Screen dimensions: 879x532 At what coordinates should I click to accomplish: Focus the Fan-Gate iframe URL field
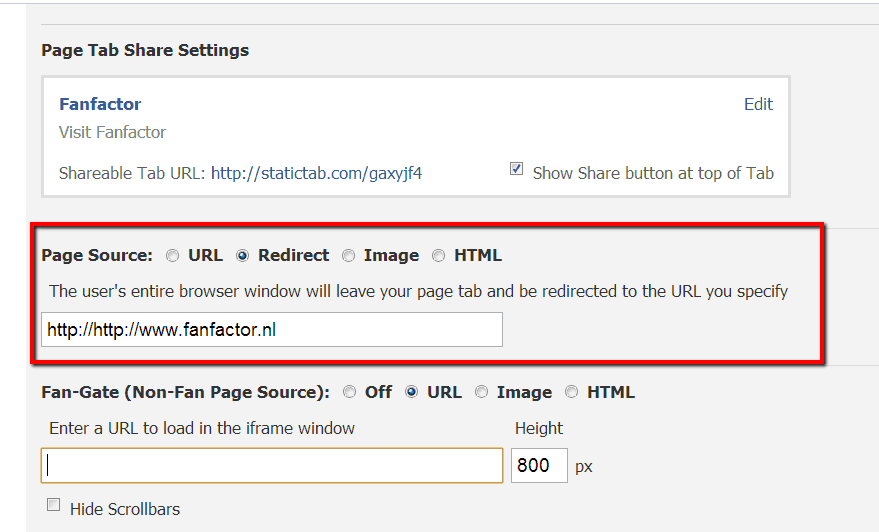[x=272, y=465]
